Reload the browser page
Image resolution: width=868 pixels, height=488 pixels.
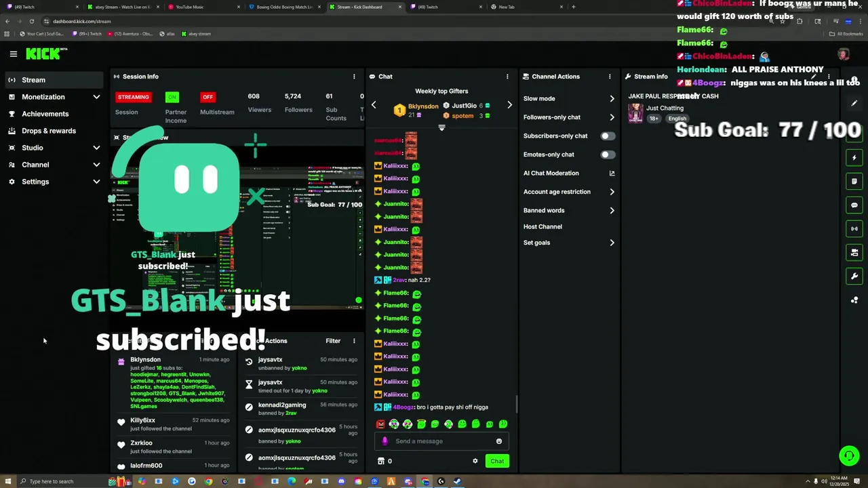(31, 21)
